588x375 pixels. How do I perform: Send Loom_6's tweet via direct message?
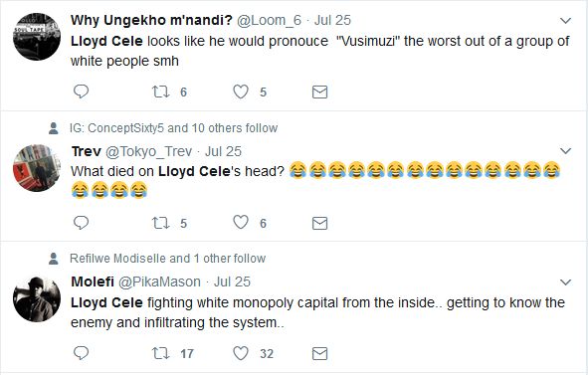pos(320,92)
